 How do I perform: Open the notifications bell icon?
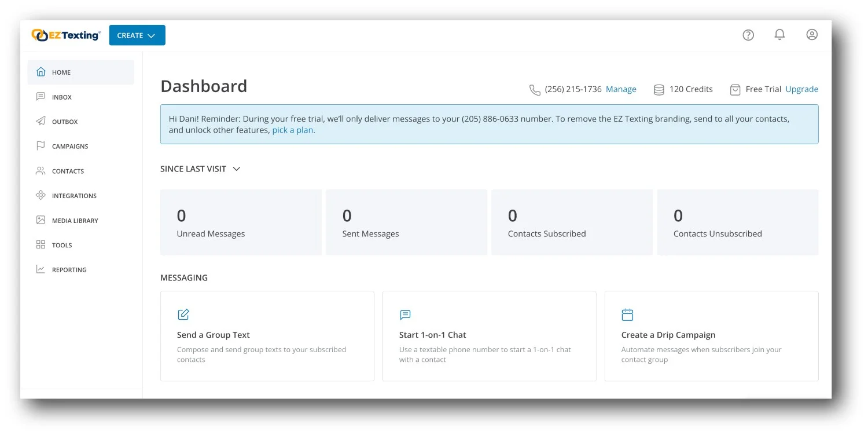click(779, 35)
